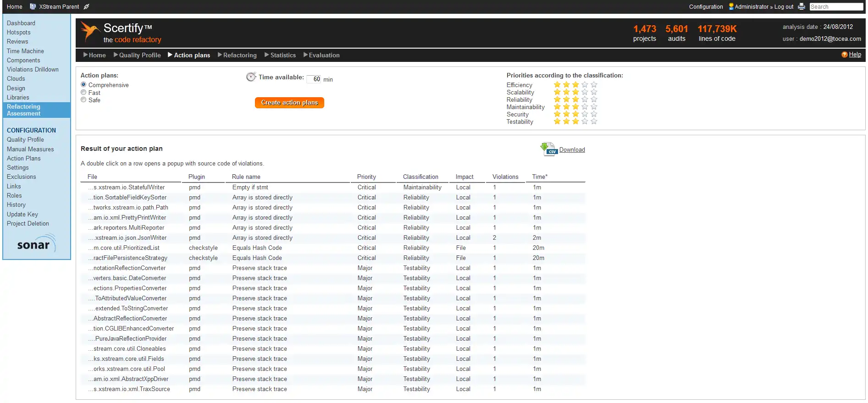Open the Home tab in Scertify menu

click(x=94, y=55)
